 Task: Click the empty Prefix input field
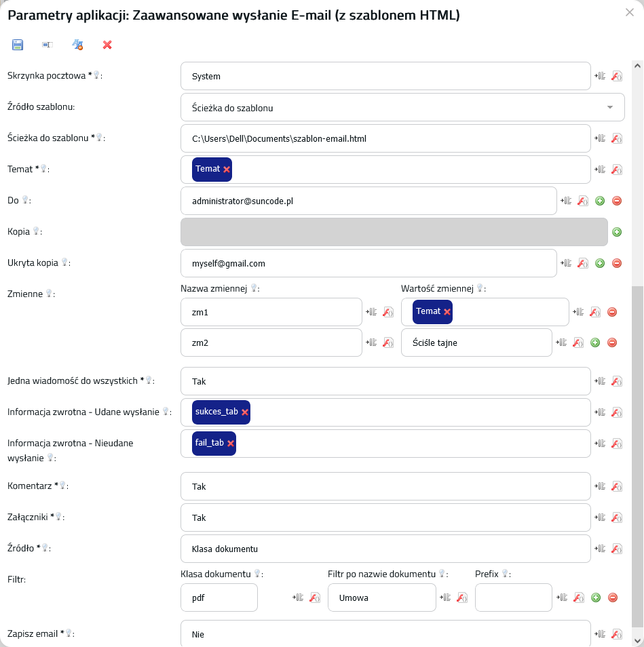click(x=514, y=597)
